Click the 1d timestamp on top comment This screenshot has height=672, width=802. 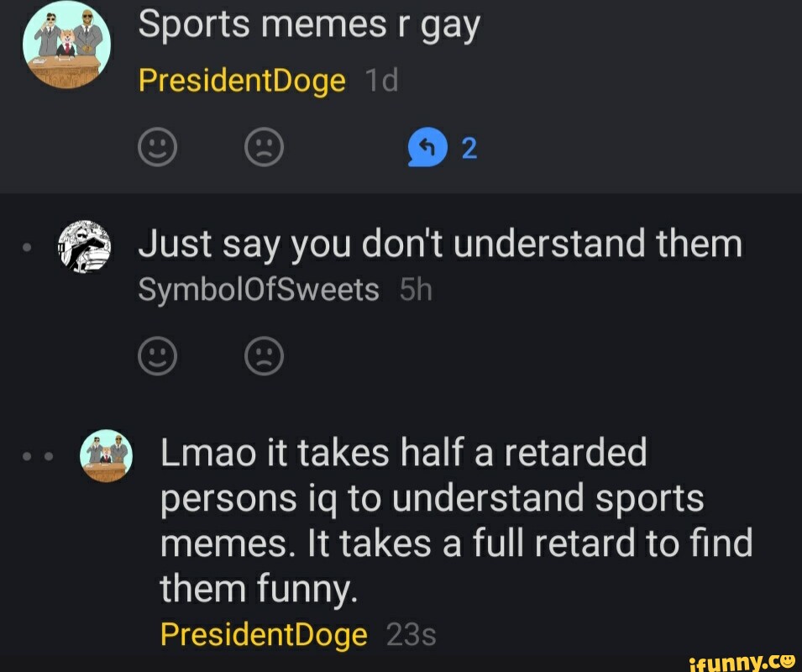tap(381, 81)
